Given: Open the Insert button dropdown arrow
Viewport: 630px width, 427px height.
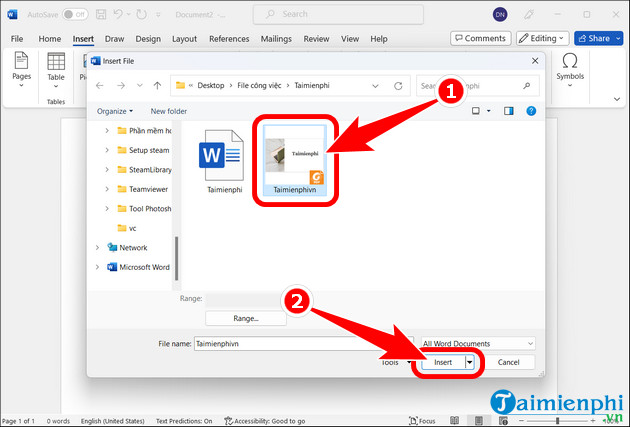Looking at the screenshot, I should 469,362.
